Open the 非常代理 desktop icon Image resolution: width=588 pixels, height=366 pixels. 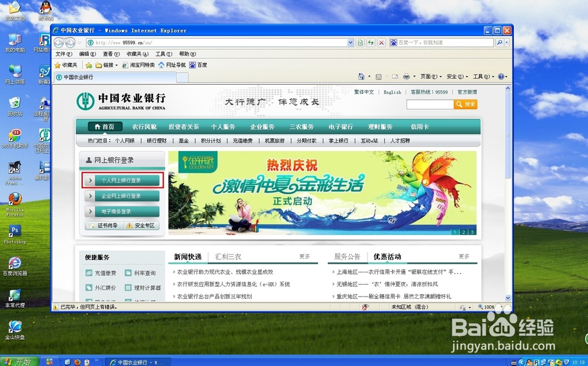(15, 298)
